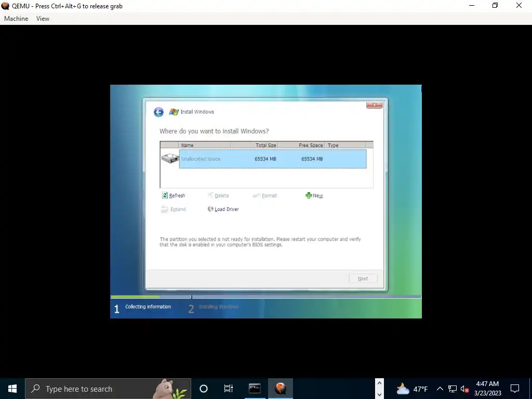The image size is (532, 399).
Task: Click the green plus New icon
Action: tap(309, 195)
